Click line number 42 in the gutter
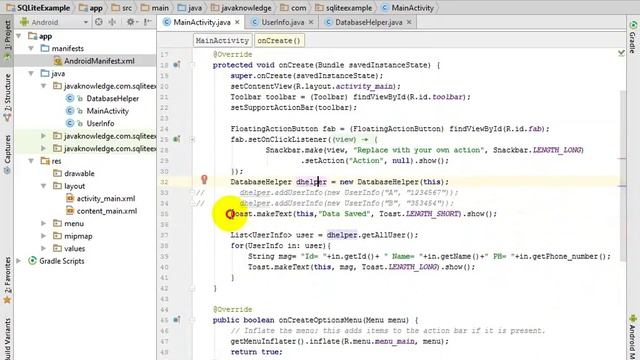640x360 pixels. click(164, 288)
